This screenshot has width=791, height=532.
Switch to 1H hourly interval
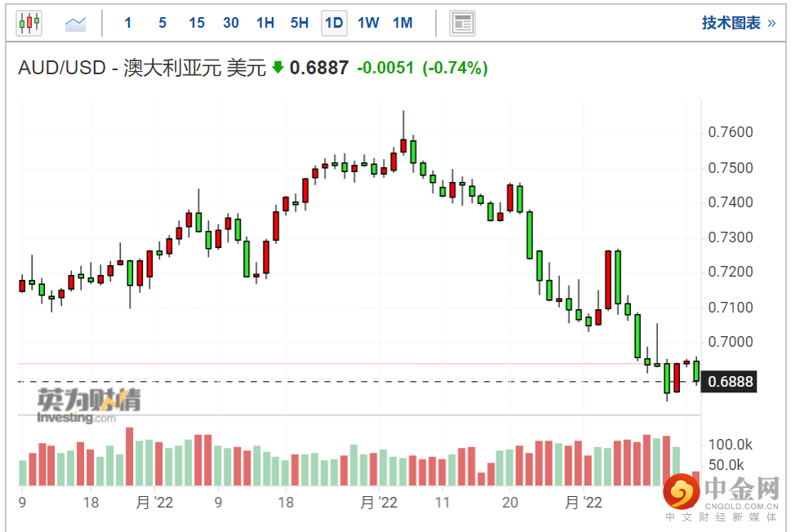pyautogui.click(x=265, y=23)
